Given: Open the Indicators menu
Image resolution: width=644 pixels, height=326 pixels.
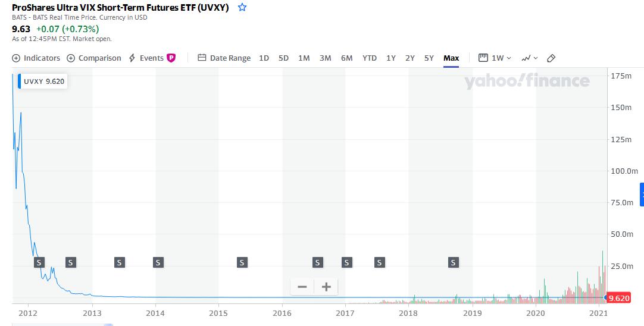Looking at the screenshot, I should coord(36,58).
